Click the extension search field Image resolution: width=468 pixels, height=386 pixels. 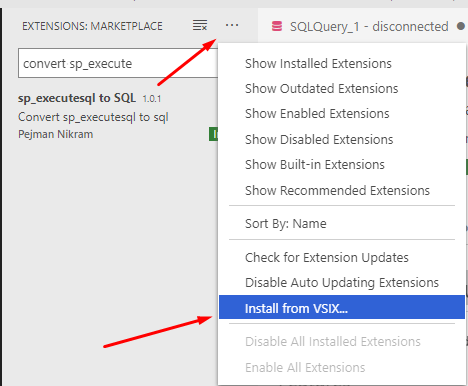coord(118,63)
